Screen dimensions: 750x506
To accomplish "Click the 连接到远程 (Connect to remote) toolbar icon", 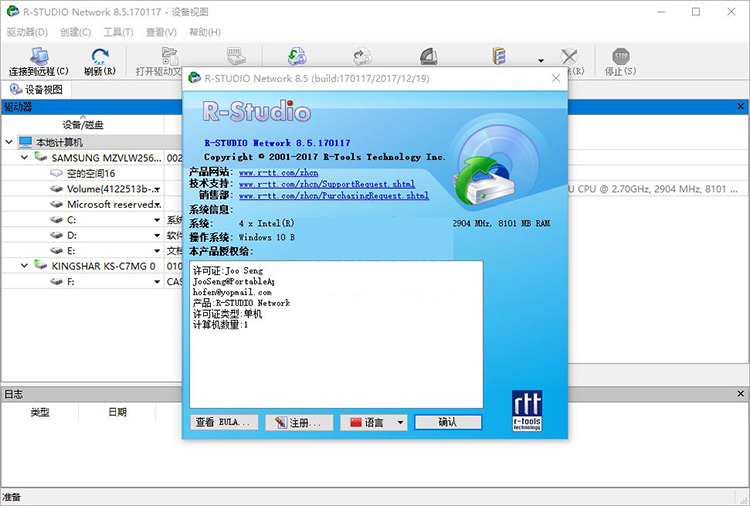I will 38,57.
